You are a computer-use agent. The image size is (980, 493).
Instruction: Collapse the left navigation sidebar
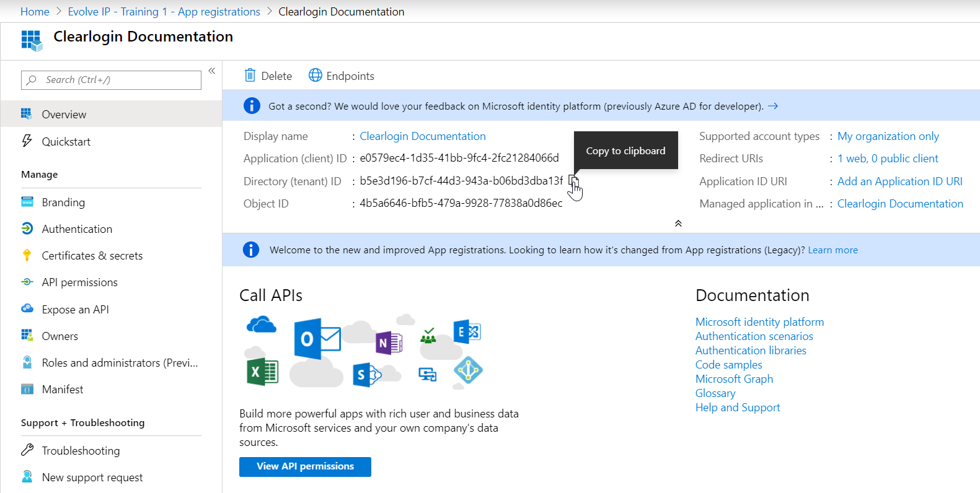click(x=211, y=71)
